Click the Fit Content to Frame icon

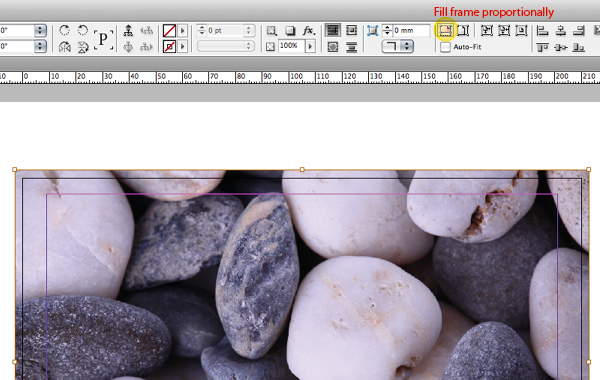(486, 30)
